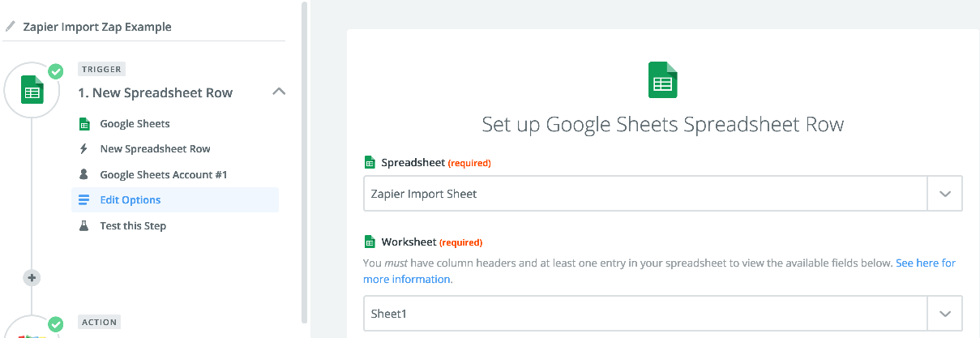Click the Zapier Import Zap Example title

coord(97,27)
